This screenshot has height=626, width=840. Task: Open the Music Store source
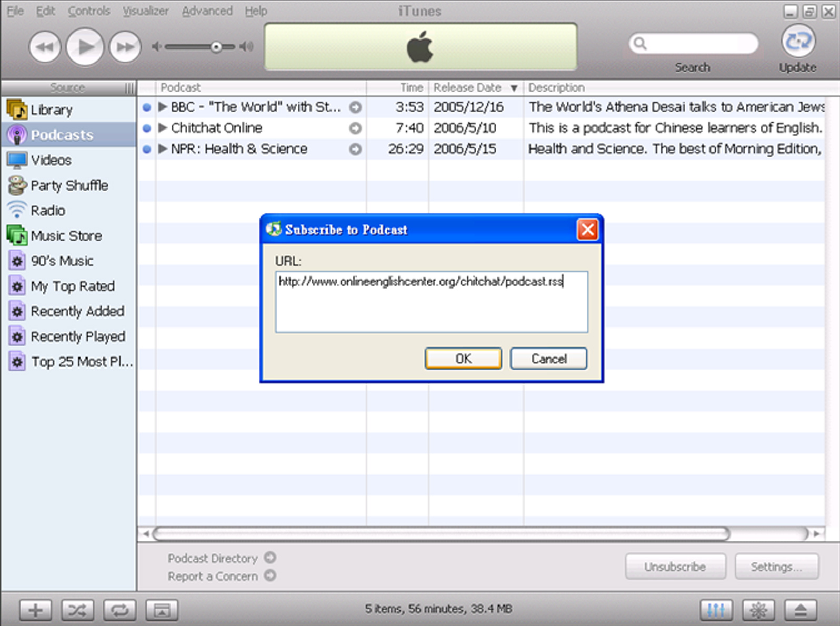[x=68, y=235]
